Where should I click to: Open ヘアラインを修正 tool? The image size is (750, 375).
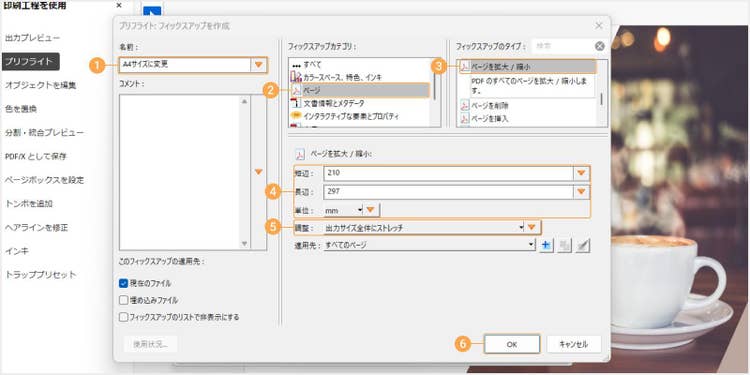click(37, 228)
